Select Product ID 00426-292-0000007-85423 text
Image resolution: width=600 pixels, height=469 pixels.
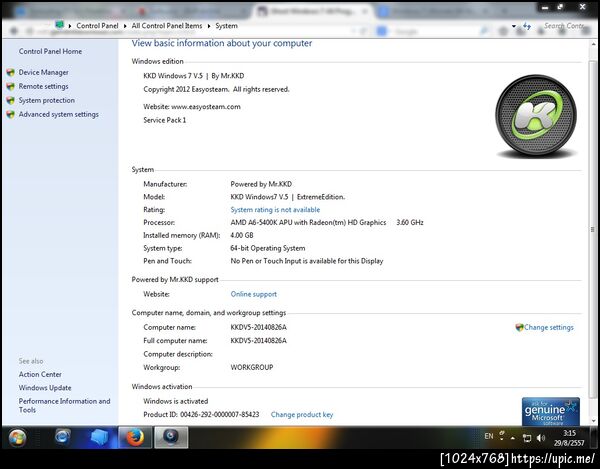tap(201, 415)
